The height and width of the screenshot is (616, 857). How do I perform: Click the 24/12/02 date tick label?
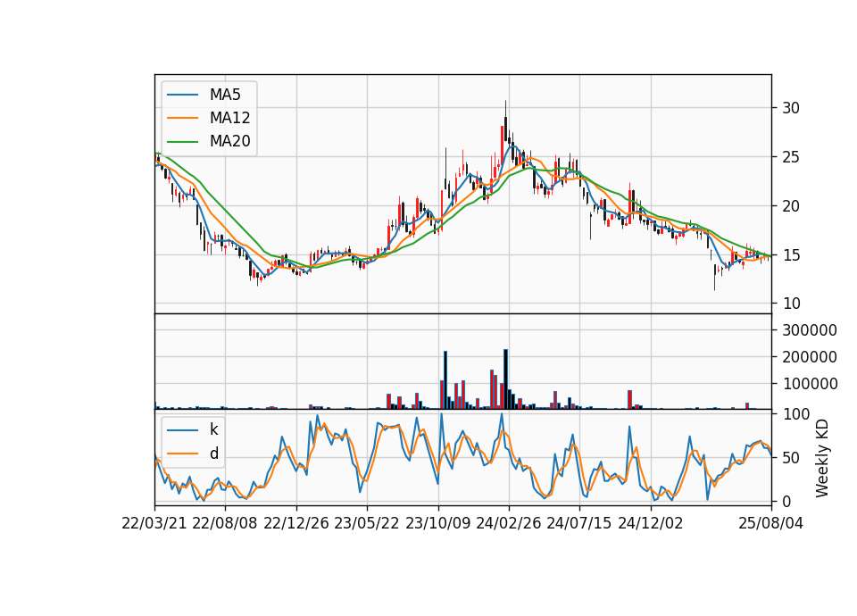651,524
